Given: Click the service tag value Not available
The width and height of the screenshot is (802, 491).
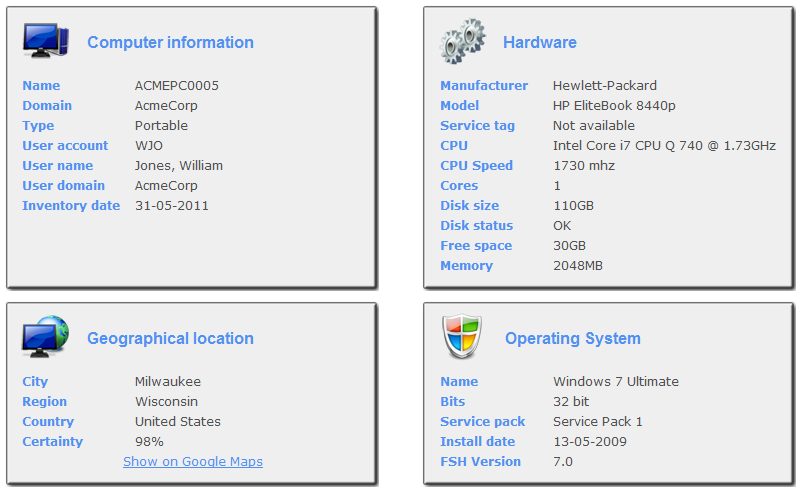Looking at the screenshot, I should pos(594,125).
